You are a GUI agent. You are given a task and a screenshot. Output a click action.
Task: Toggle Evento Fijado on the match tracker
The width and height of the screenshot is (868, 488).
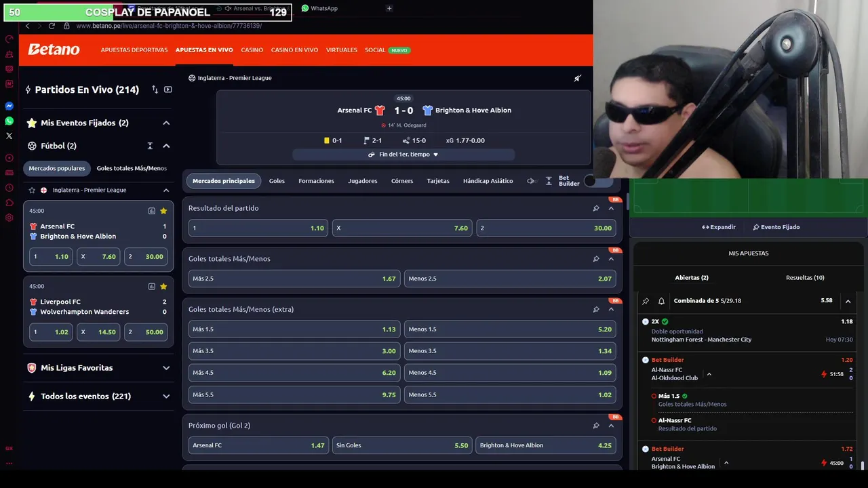coord(776,227)
